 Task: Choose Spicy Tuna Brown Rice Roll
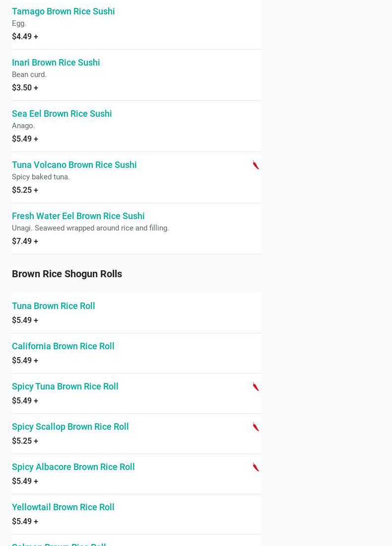click(x=65, y=386)
